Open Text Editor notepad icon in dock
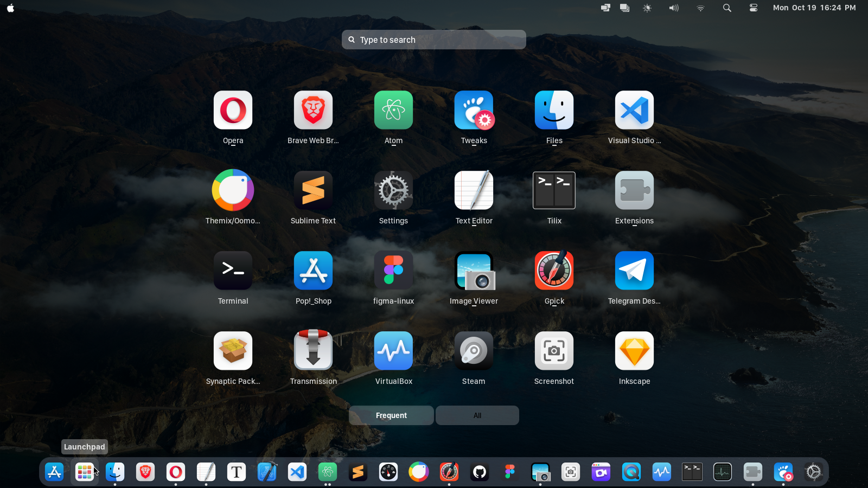The width and height of the screenshot is (868, 488). click(206, 472)
